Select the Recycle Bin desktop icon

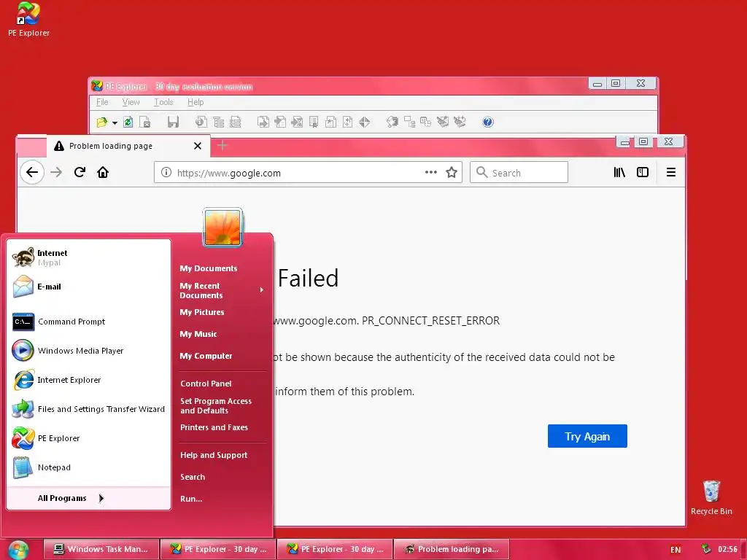point(711,497)
